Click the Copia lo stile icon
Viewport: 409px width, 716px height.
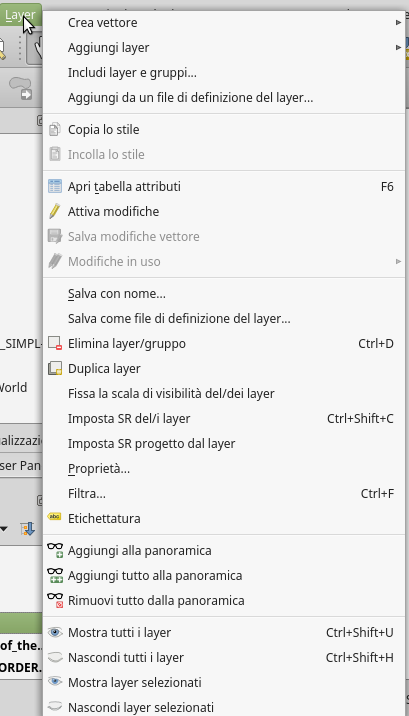(x=54, y=130)
